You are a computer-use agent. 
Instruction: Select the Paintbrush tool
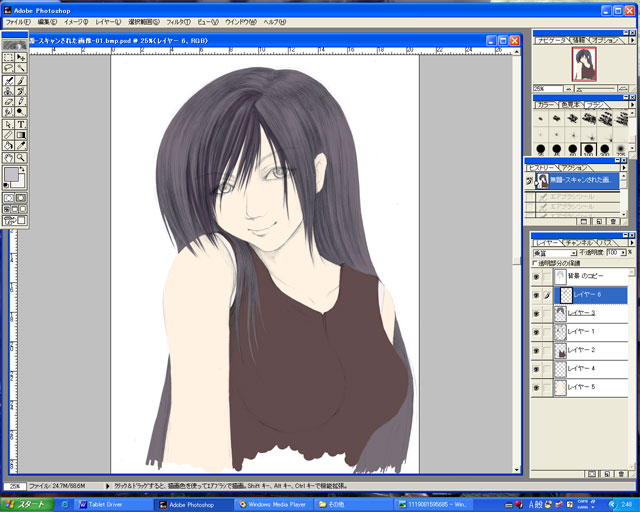click(21, 80)
